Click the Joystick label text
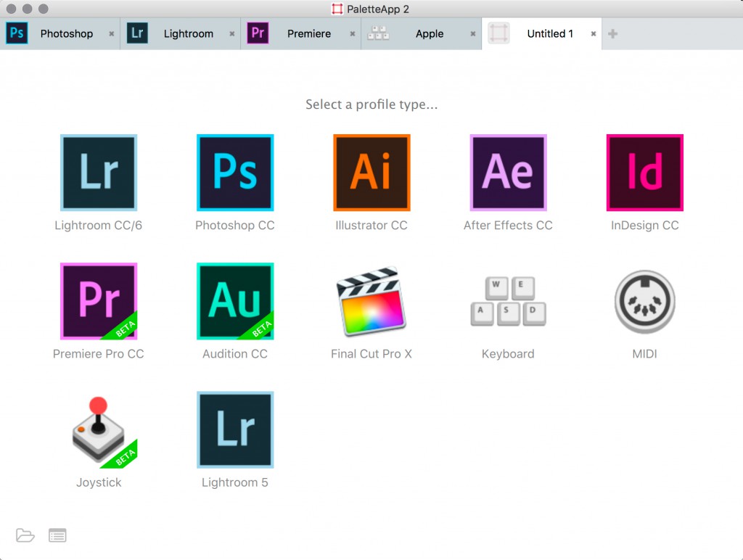This screenshot has height=560, width=743. [99, 482]
